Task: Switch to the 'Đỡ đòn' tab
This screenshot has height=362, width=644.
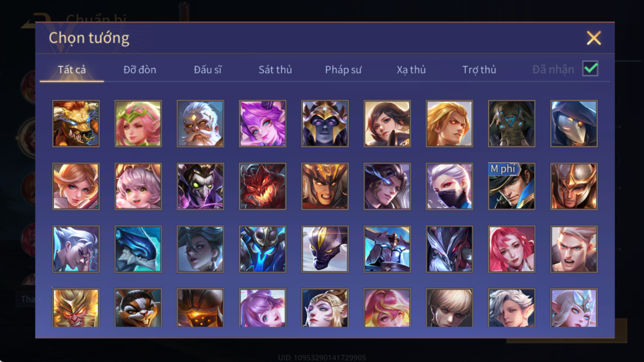Action: pos(140,70)
